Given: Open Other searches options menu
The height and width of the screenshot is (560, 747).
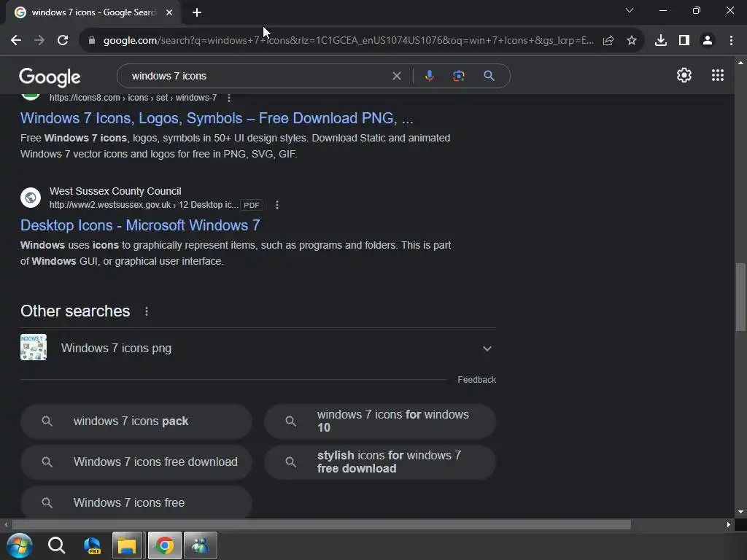Looking at the screenshot, I should [146, 311].
